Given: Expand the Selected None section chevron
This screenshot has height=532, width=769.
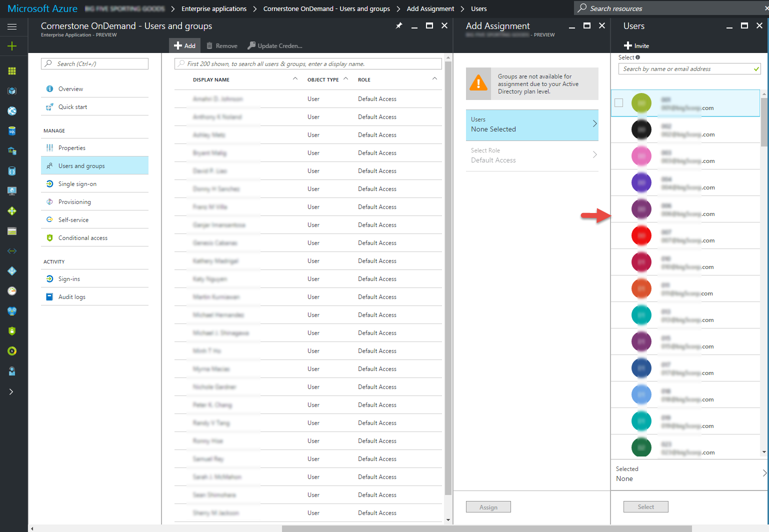Looking at the screenshot, I should [x=764, y=473].
